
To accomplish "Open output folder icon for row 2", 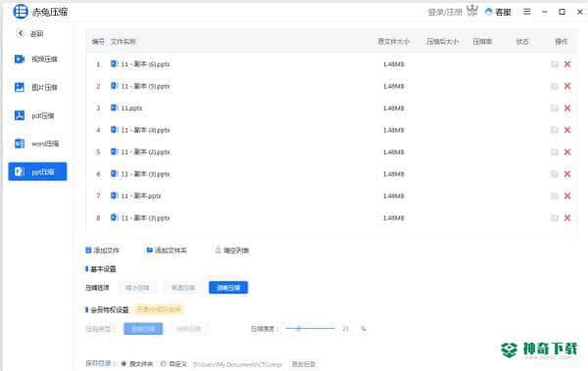I will (x=555, y=86).
